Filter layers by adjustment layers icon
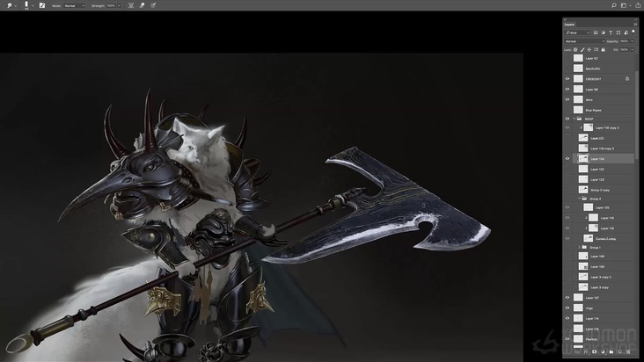644x362 pixels. (x=603, y=33)
